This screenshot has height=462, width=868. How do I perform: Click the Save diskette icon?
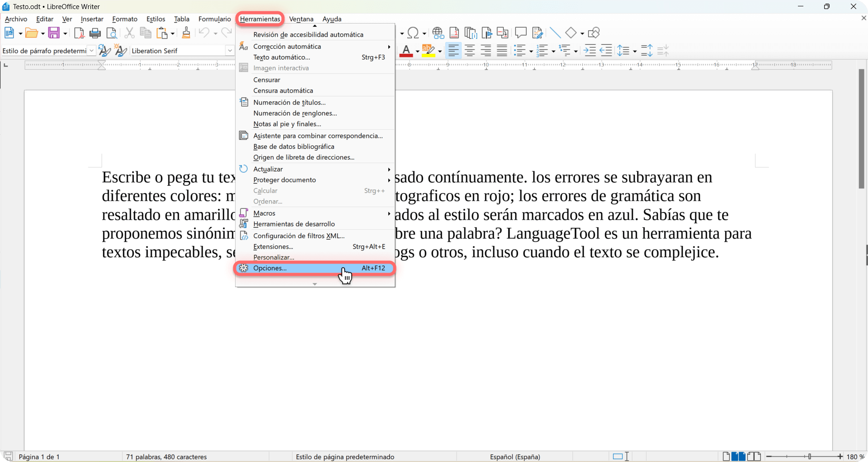54,33
